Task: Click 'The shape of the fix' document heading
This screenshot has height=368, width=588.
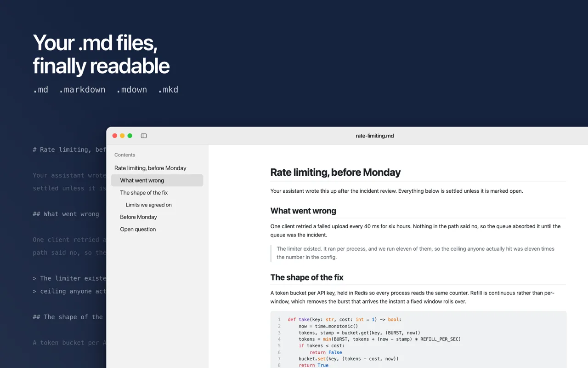Action: coord(307,277)
